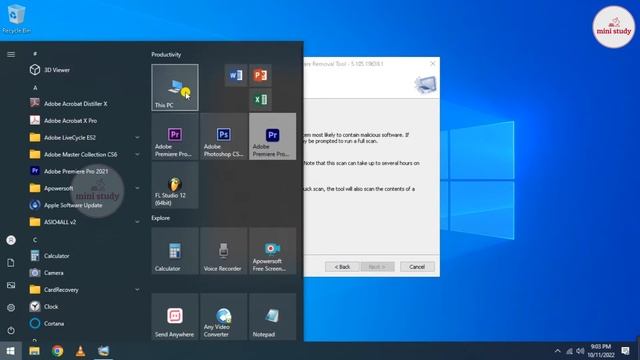This screenshot has width=640, height=360.
Task: Show hidden icons in the system tray
Action: tap(558, 351)
